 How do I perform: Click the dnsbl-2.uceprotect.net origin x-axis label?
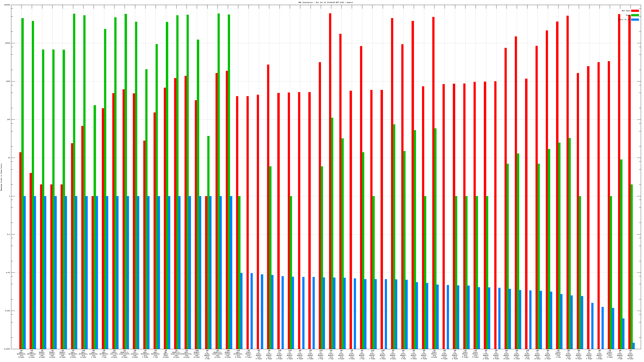point(218,354)
